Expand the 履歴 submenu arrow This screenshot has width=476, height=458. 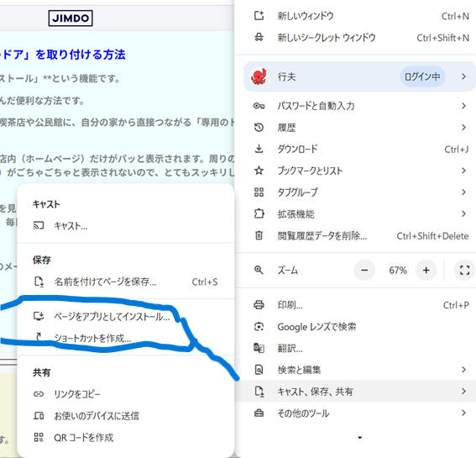coord(463,128)
